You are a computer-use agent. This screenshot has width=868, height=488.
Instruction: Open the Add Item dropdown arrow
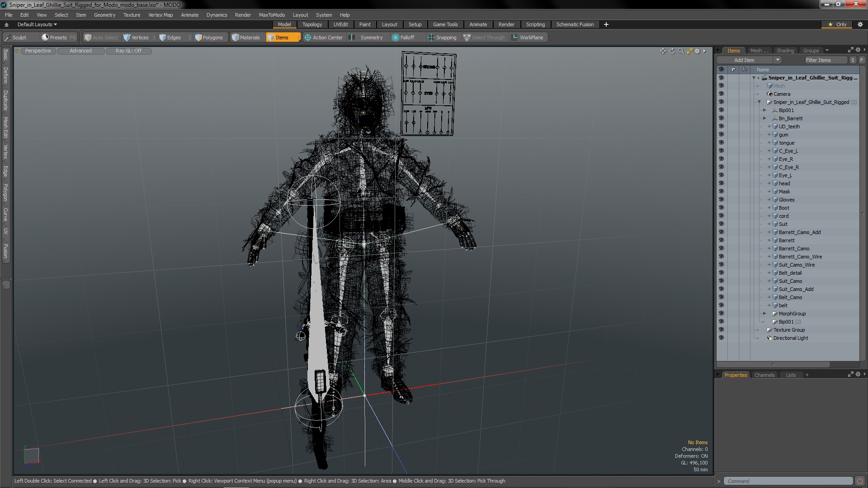tap(778, 60)
